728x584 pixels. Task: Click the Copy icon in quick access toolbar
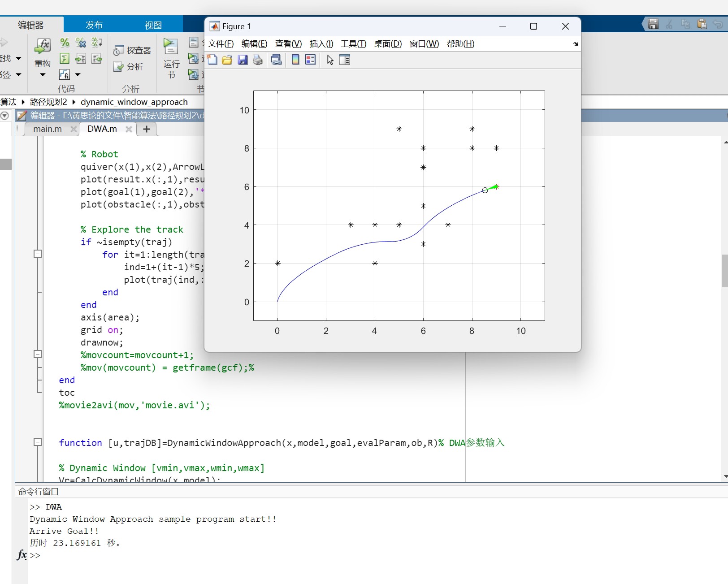click(x=685, y=24)
